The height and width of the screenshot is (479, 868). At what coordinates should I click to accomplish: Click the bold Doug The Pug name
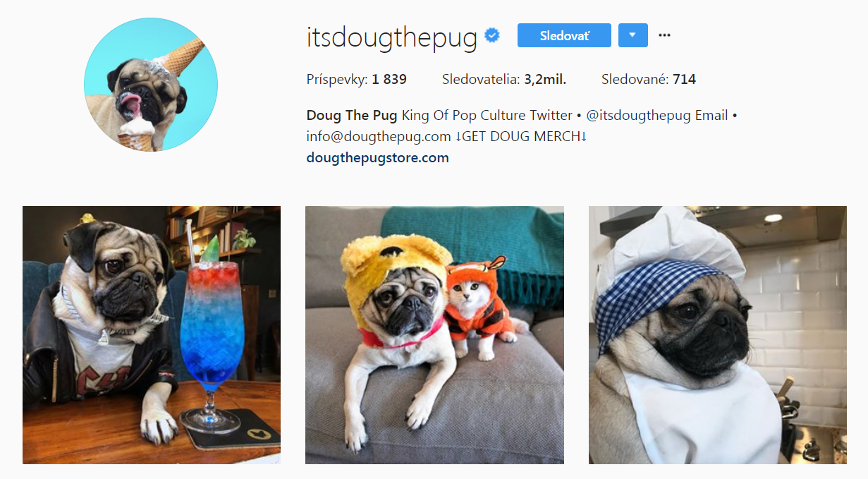coord(352,115)
